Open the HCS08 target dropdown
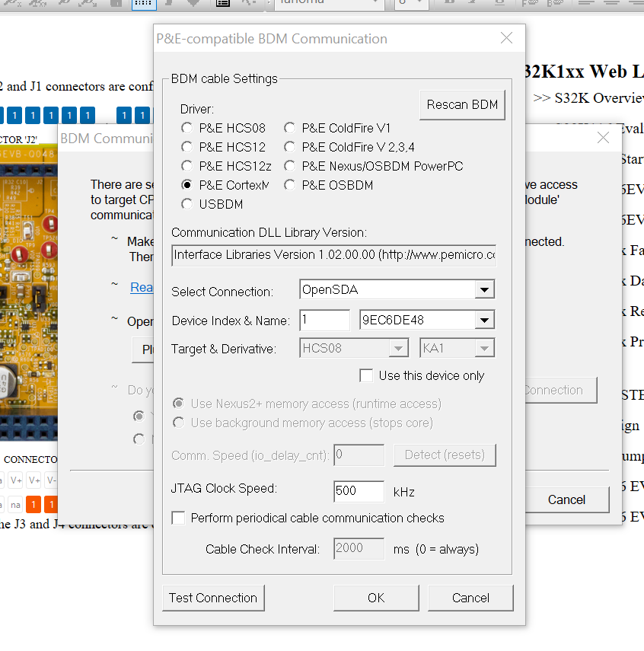644x651 pixels. [398, 348]
